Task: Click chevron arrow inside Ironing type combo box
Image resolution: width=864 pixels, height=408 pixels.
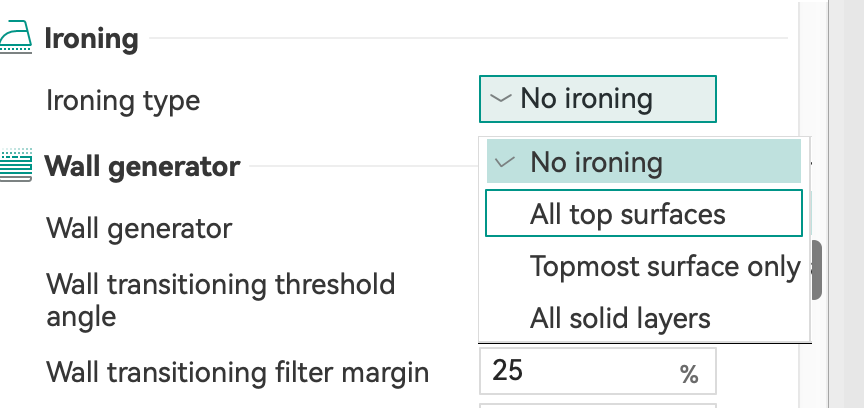Action: click(500, 99)
